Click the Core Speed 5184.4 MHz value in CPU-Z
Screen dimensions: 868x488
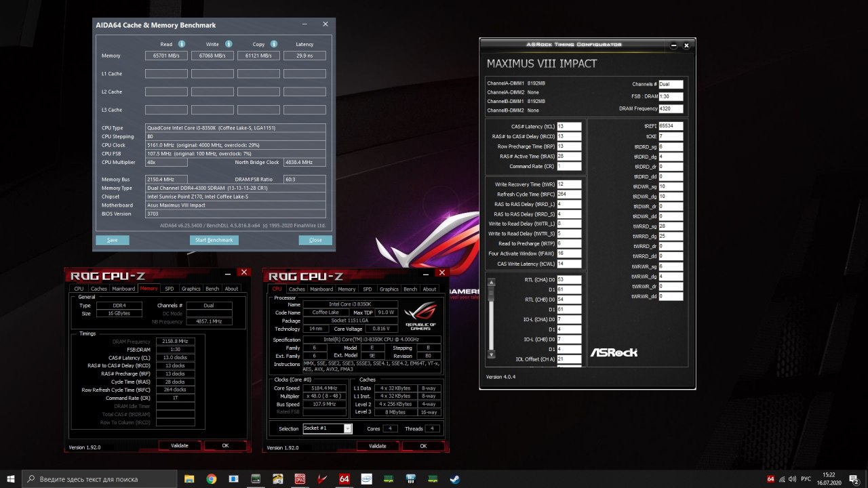[324, 388]
